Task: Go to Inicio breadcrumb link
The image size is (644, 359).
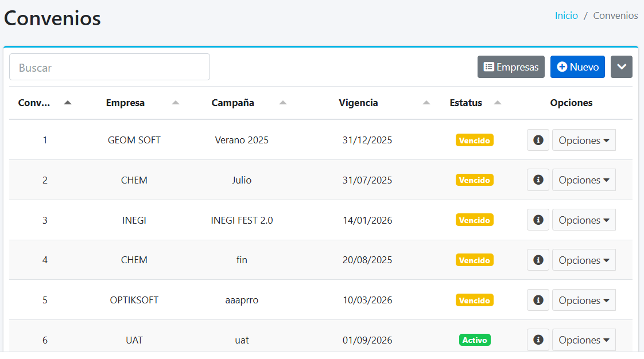Action: (x=566, y=15)
